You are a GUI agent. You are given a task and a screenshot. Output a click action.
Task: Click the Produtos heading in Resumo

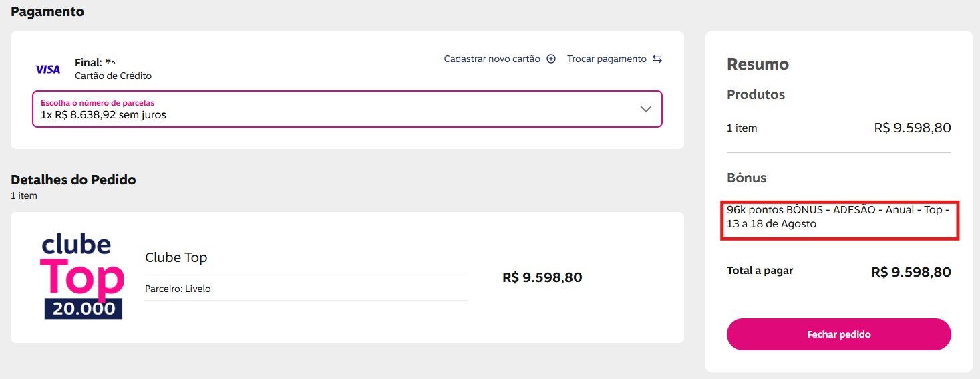click(x=756, y=94)
